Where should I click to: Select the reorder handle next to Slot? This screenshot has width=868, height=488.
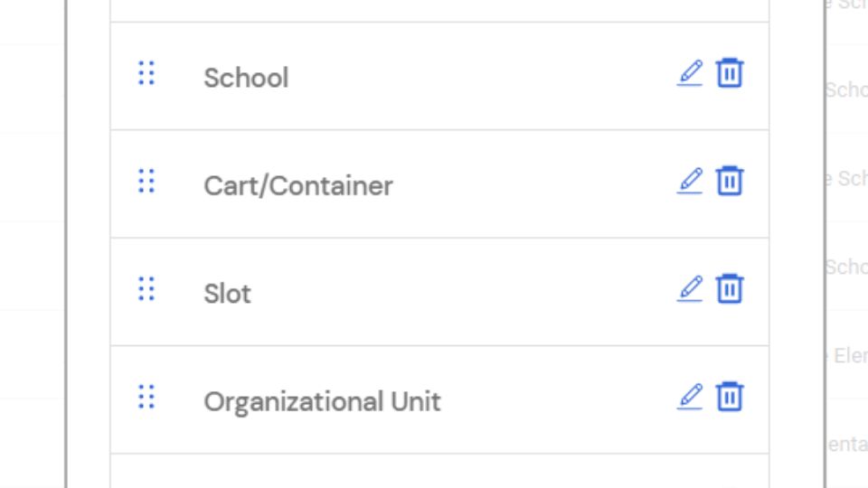point(146,289)
